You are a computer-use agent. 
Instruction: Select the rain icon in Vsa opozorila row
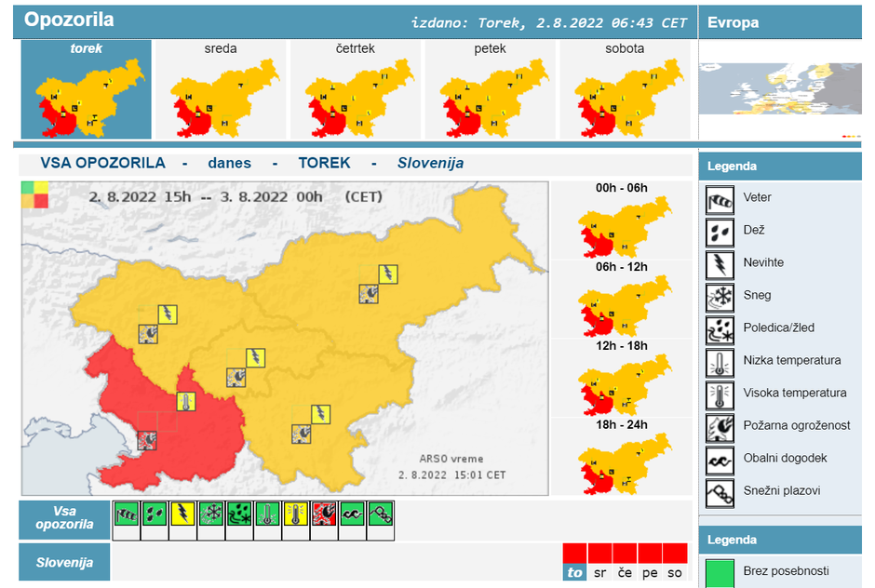[155, 515]
